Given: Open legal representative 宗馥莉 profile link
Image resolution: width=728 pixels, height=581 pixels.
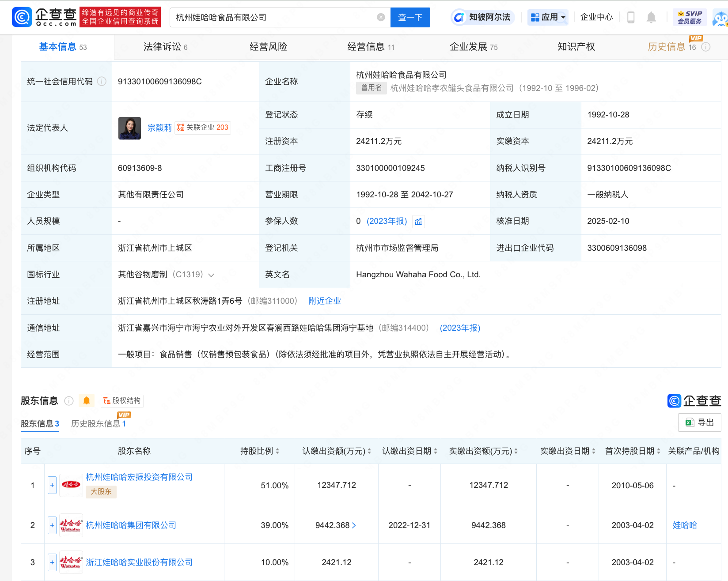Looking at the screenshot, I should [159, 128].
